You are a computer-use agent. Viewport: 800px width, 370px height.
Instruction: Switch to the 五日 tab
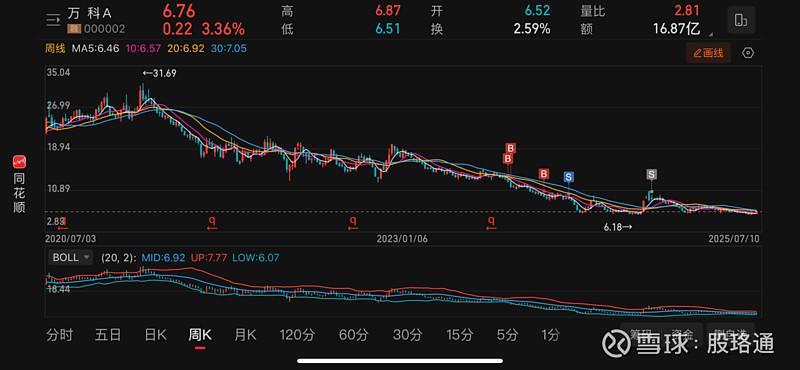(108, 335)
